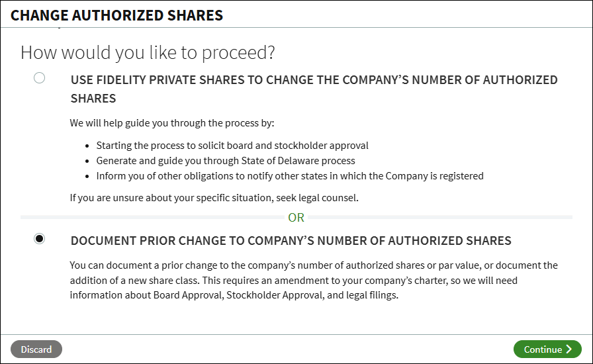This screenshot has width=593, height=364.
Task: Click the Change Authorized Shares dialog title
Action: pyautogui.click(x=116, y=15)
